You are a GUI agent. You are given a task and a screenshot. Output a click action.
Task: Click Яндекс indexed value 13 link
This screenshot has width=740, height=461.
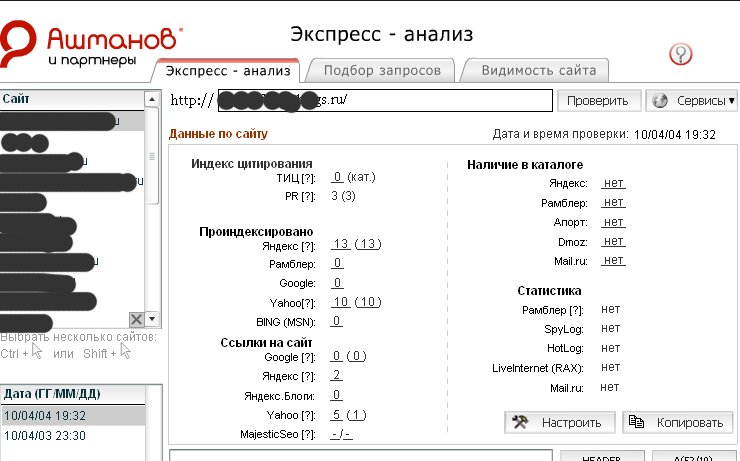point(341,244)
